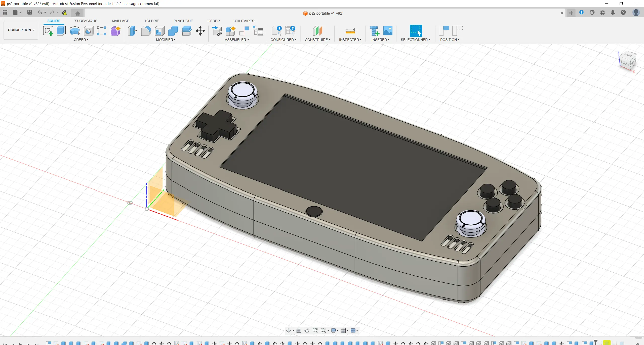Click the Look At camera icon
The image size is (644, 345).
pos(299,330)
